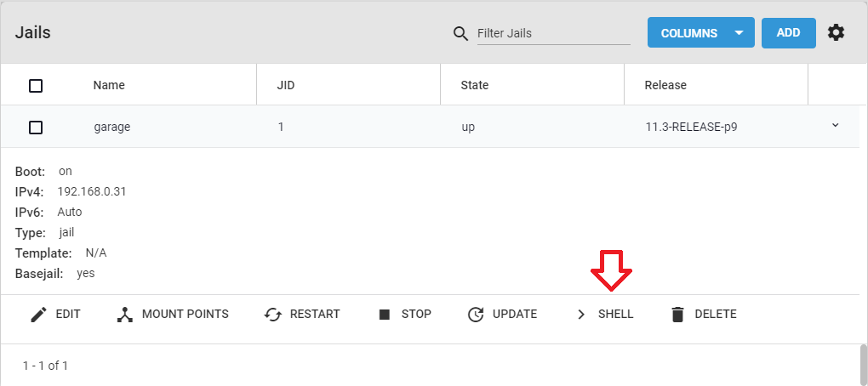
Task: Click the pencil Edit icon
Action: [39, 315]
